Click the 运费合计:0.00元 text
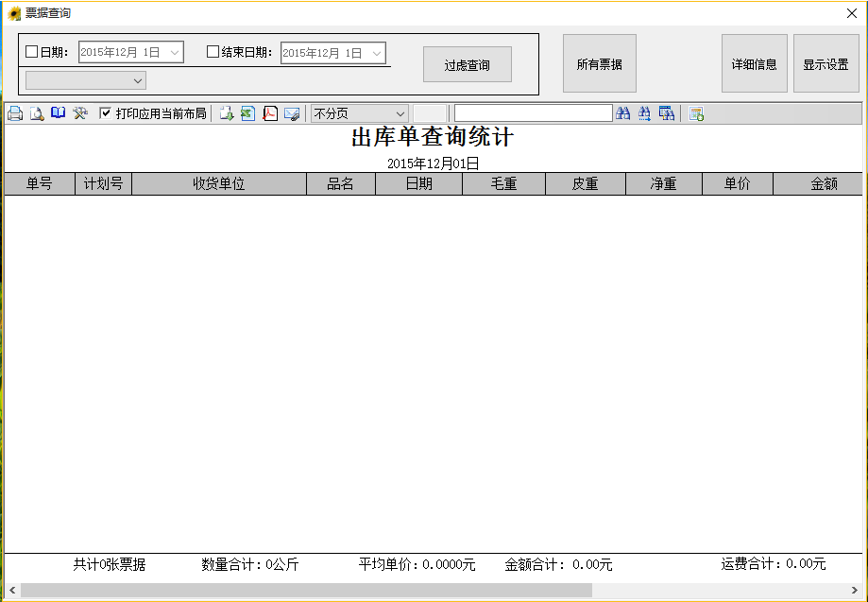Image resolution: width=868 pixels, height=602 pixels. click(774, 564)
